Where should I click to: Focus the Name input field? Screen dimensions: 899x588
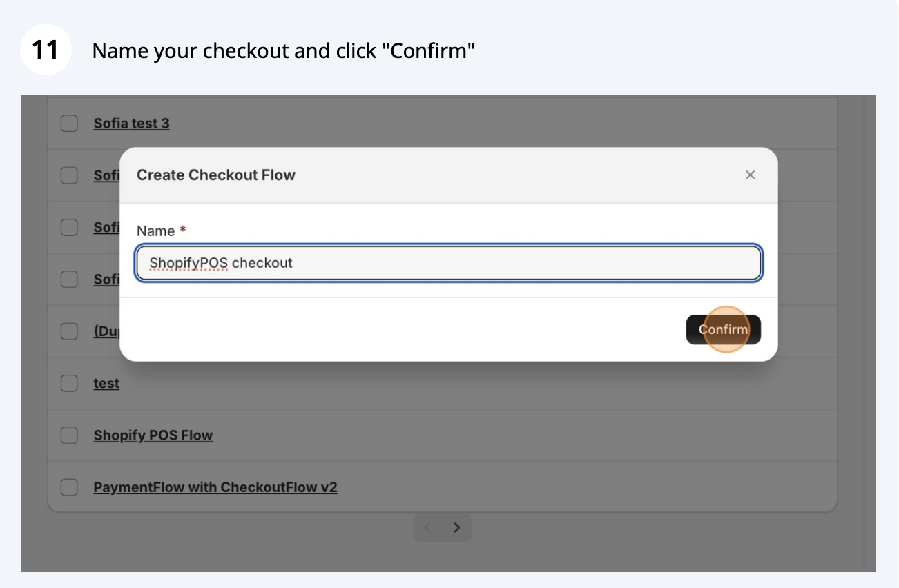coord(449,263)
